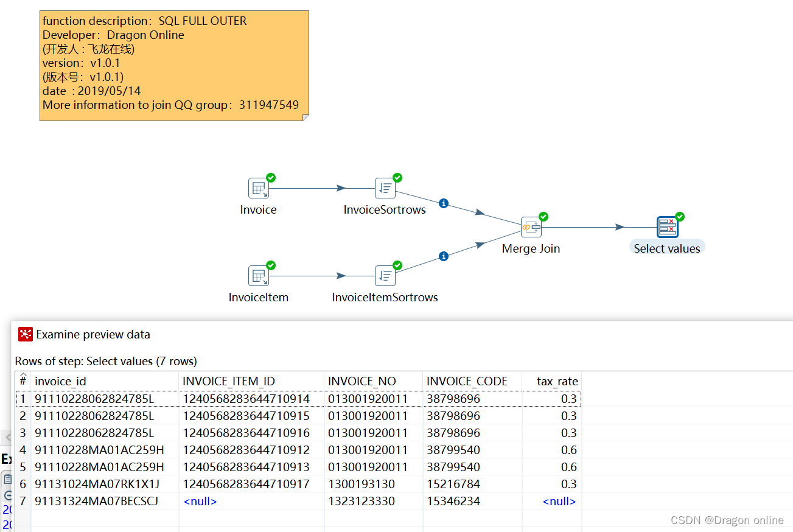The height and width of the screenshot is (532, 793).
Task: Click cell 1240568283644710916
Action: click(x=251, y=433)
